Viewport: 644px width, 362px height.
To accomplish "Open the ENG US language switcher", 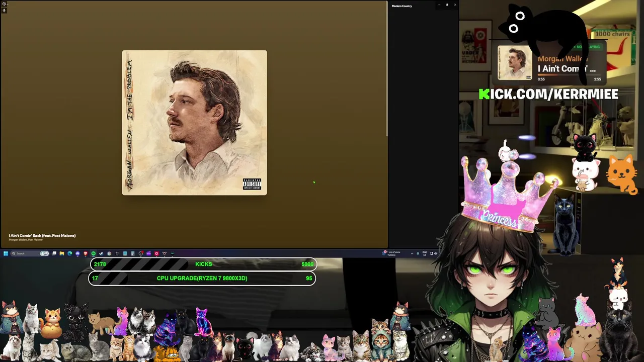I will pos(425,253).
